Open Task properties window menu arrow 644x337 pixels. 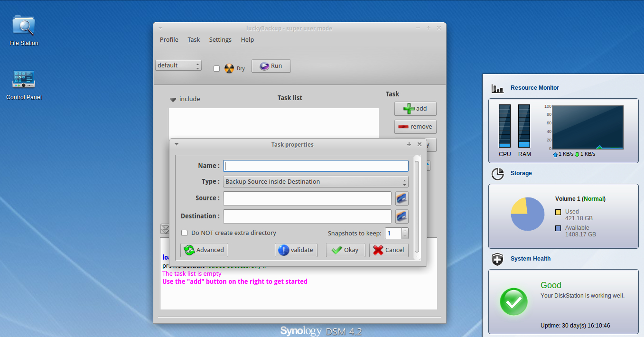coord(177,144)
